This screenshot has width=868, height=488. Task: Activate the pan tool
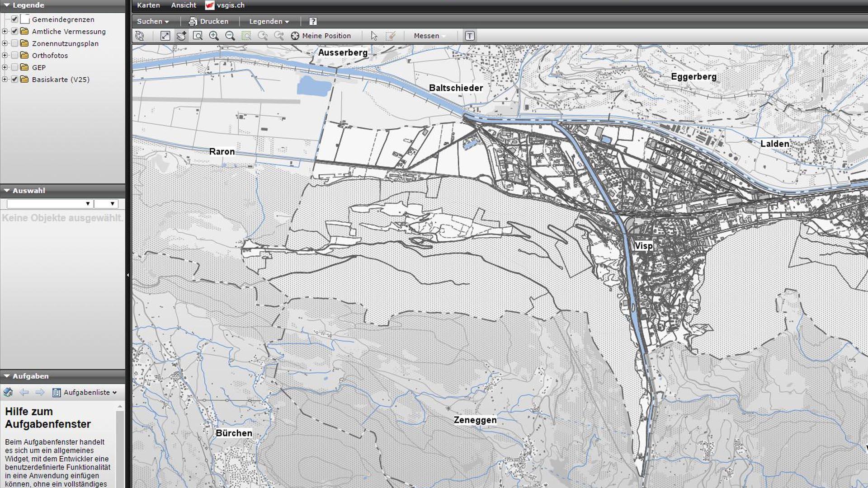(x=181, y=35)
